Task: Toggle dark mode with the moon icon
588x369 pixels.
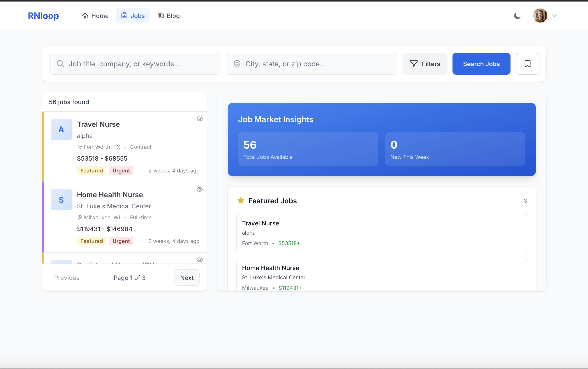Action: (x=517, y=16)
